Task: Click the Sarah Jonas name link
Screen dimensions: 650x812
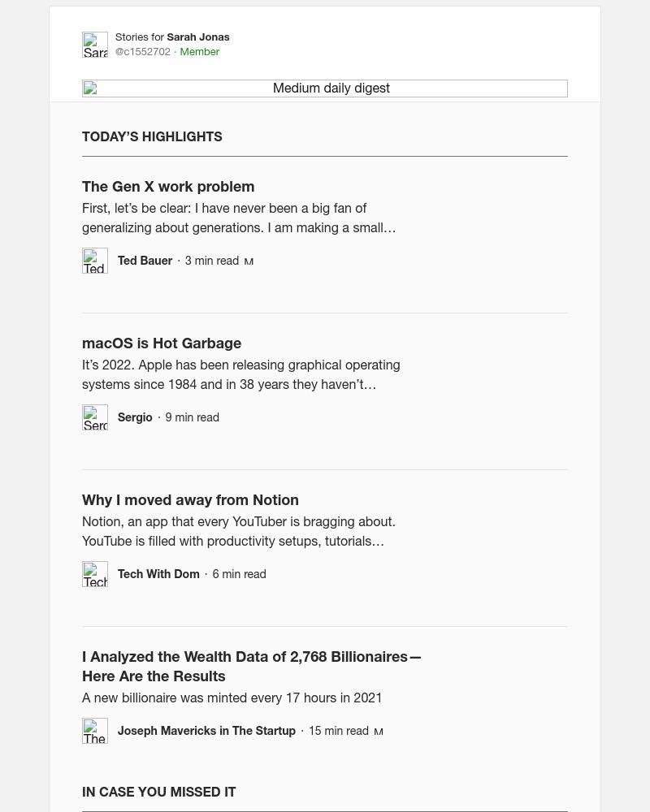Action: [198, 37]
